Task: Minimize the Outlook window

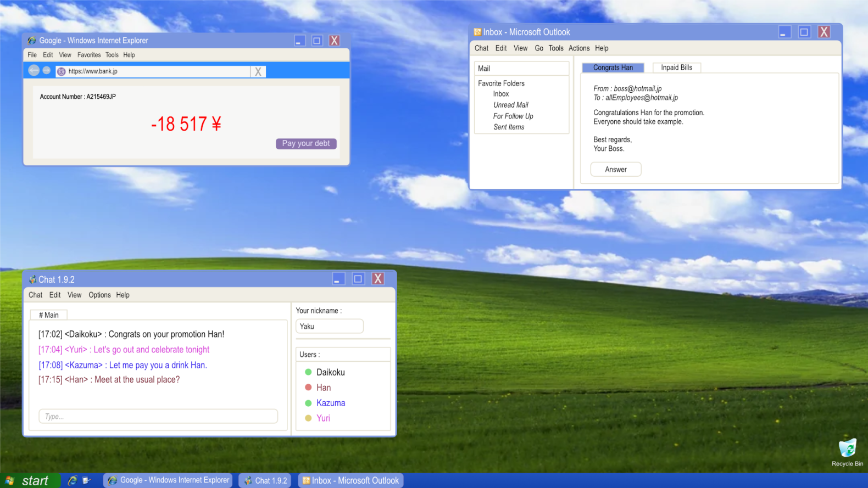Action: pos(784,32)
